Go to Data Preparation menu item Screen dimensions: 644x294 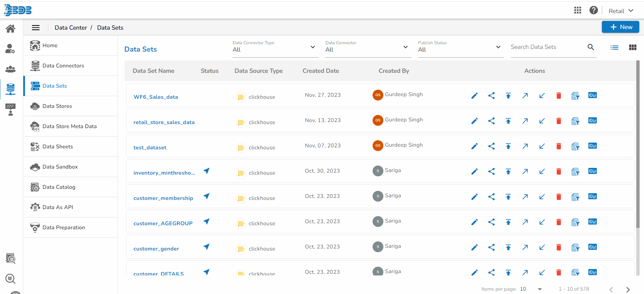(63, 228)
